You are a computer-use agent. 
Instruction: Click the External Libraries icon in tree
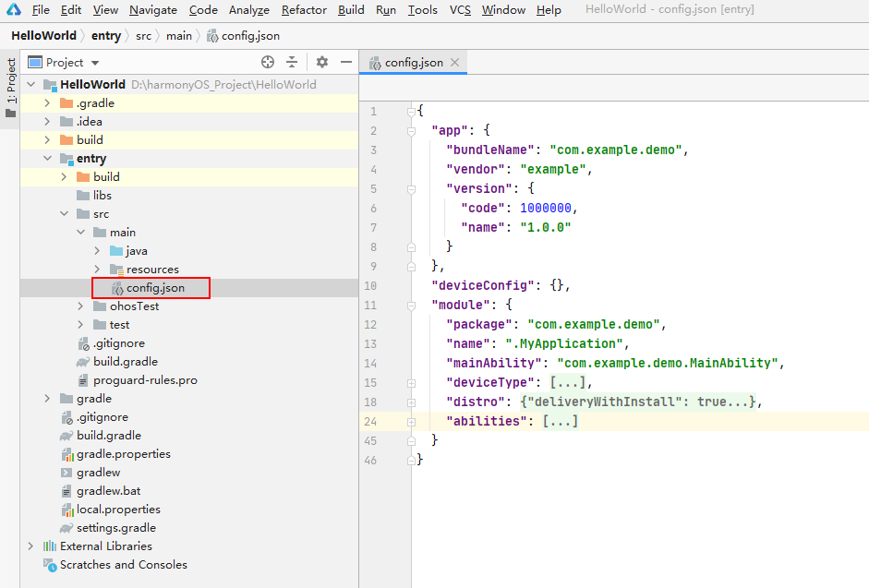[50, 546]
